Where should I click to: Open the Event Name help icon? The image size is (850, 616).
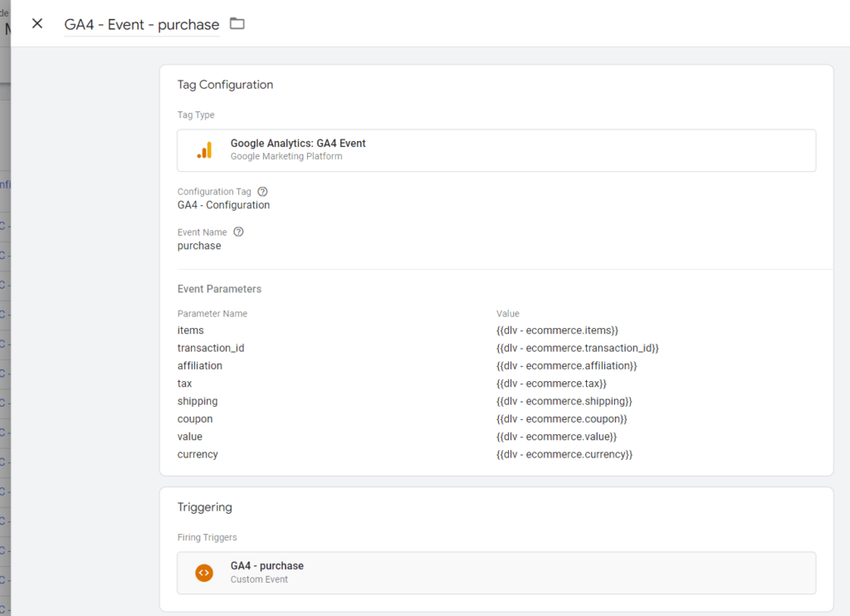(238, 232)
